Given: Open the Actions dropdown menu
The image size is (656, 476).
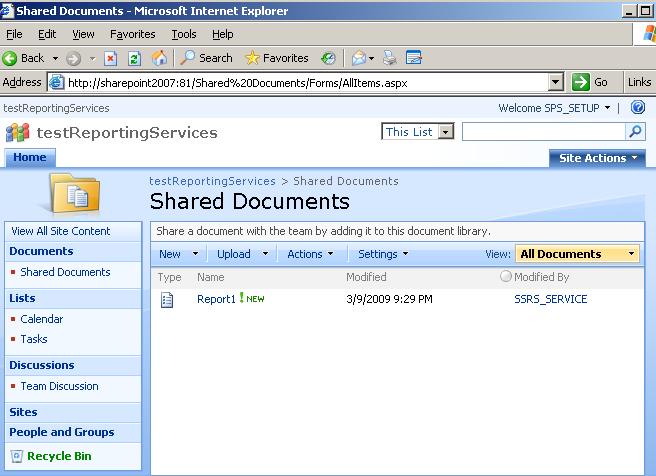Looking at the screenshot, I should click(x=310, y=254).
